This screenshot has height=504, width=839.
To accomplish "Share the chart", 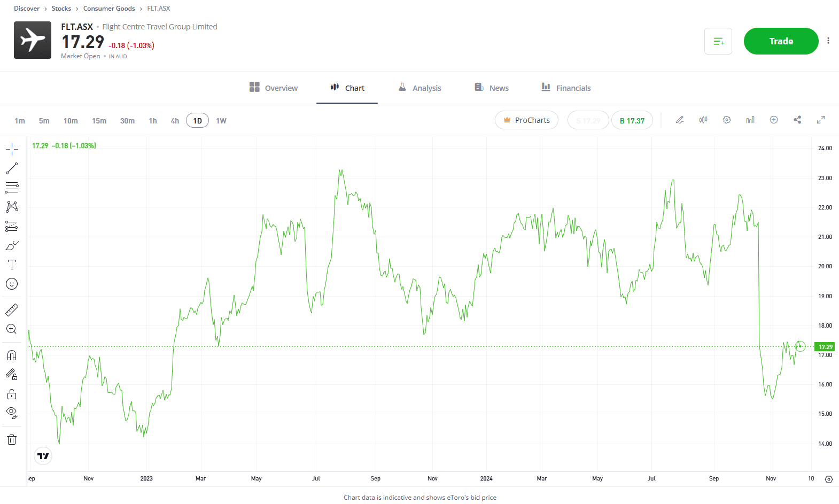I will tap(797, 120).
